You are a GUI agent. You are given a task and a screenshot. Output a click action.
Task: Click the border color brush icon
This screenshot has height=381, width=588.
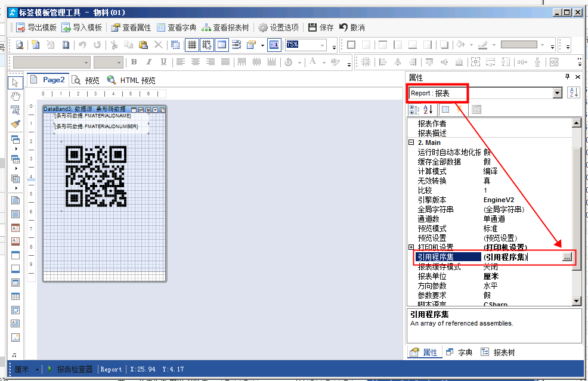click(x=483, y=45)
